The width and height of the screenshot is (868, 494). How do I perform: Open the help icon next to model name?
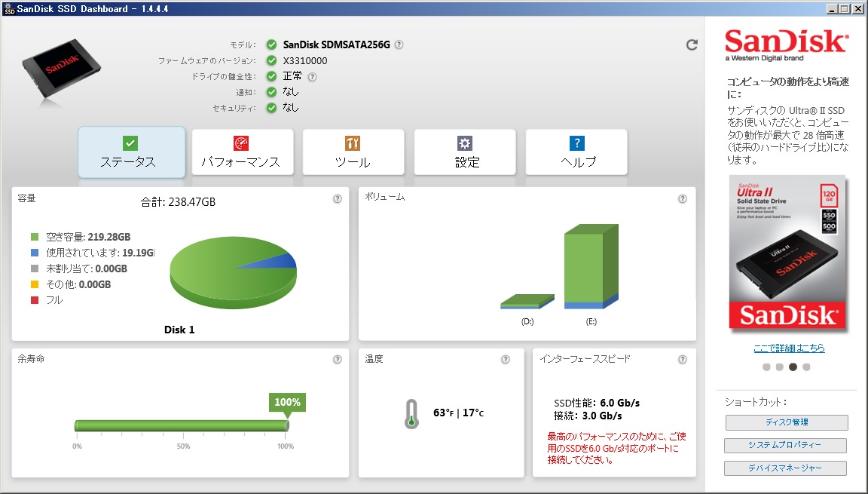399,44
